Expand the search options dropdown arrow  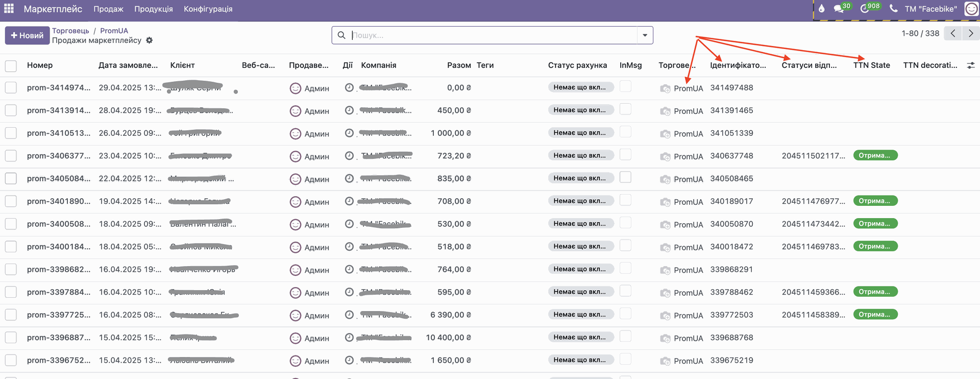[645, 35]
